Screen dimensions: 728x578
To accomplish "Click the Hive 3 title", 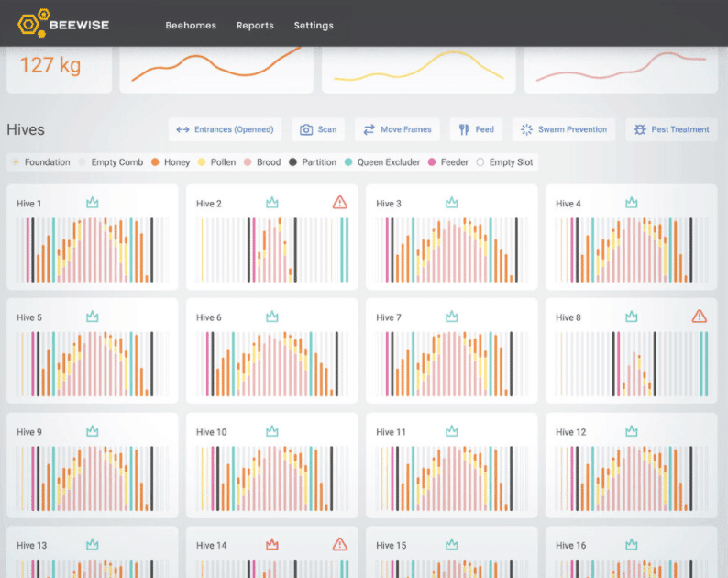I will point(389,204).
